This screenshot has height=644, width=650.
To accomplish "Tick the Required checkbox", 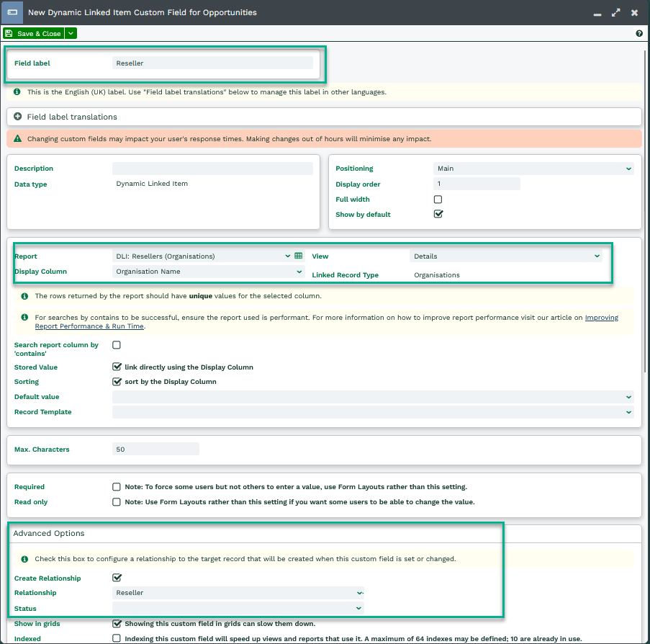I will [x=117, y=487].
